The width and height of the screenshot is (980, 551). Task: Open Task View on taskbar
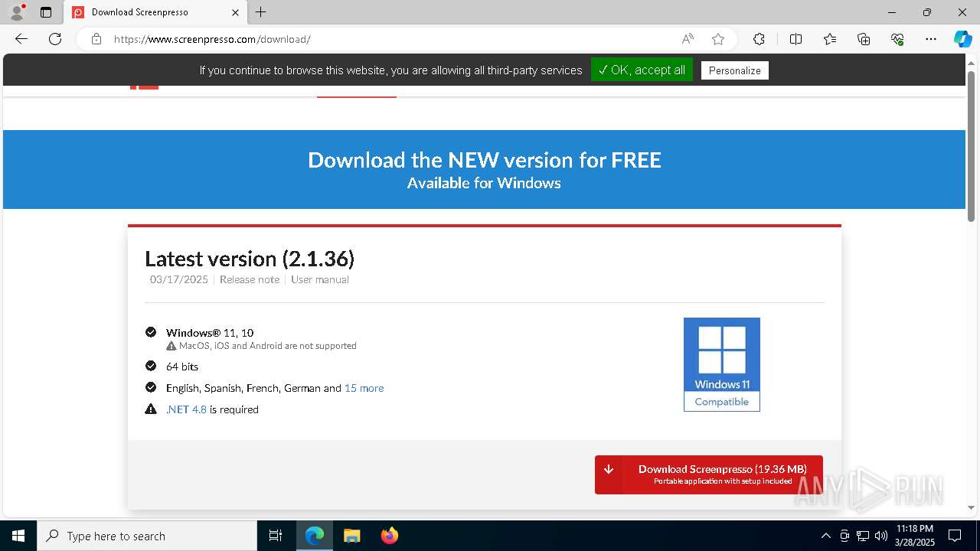coord(276,536)
